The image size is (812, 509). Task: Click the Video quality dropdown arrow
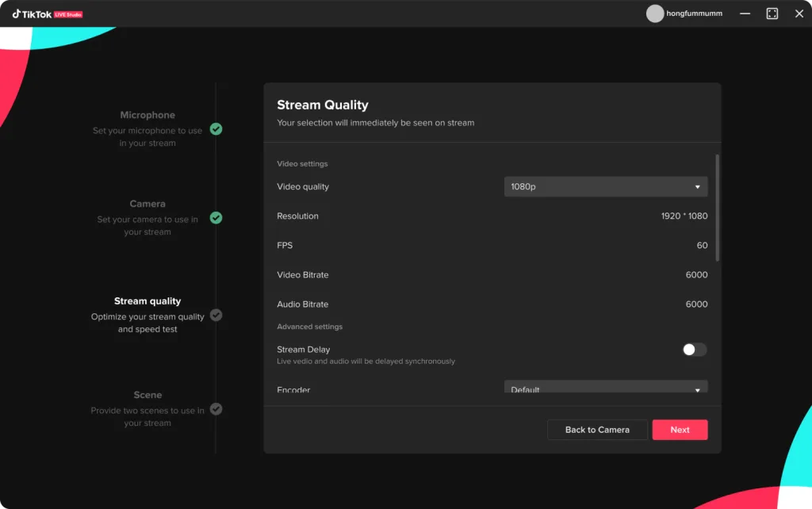click(697, 187)
